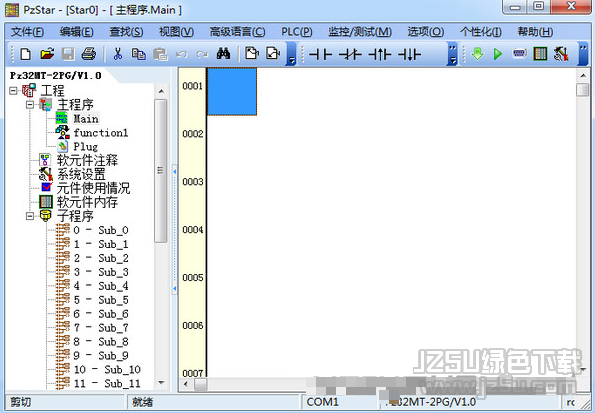Image resolution: width=595 pixels, height=413 pixels.
Task: Create a new file with the blank page icon
Action: pyautogui.click(x=25, y=54)
